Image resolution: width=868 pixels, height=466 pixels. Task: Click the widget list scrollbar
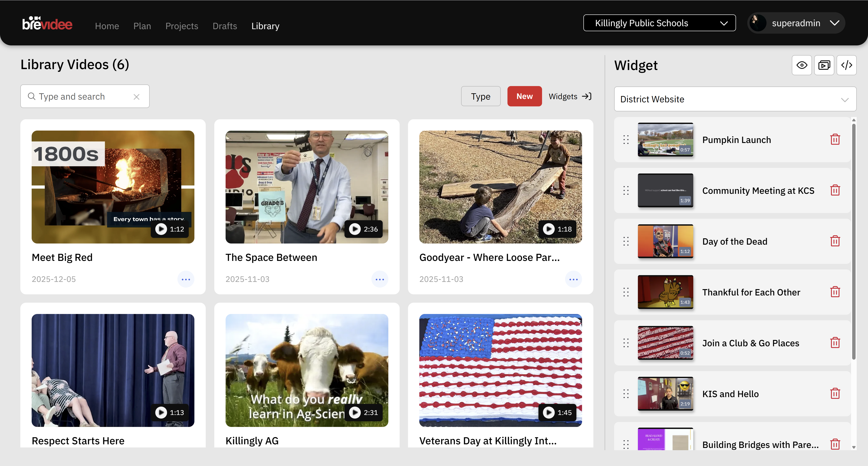[854, 241]
